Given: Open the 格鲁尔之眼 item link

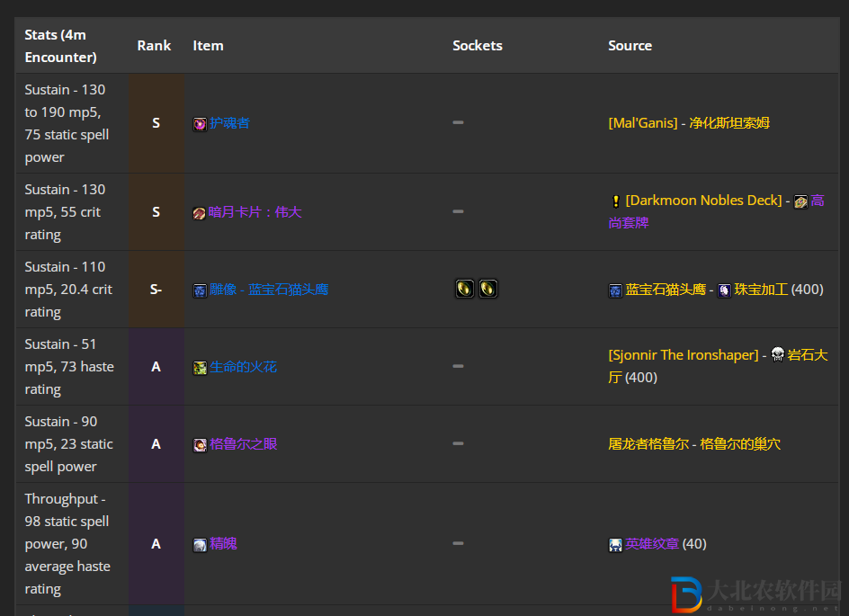Looking at the screenshot, I should pos(243,444).
